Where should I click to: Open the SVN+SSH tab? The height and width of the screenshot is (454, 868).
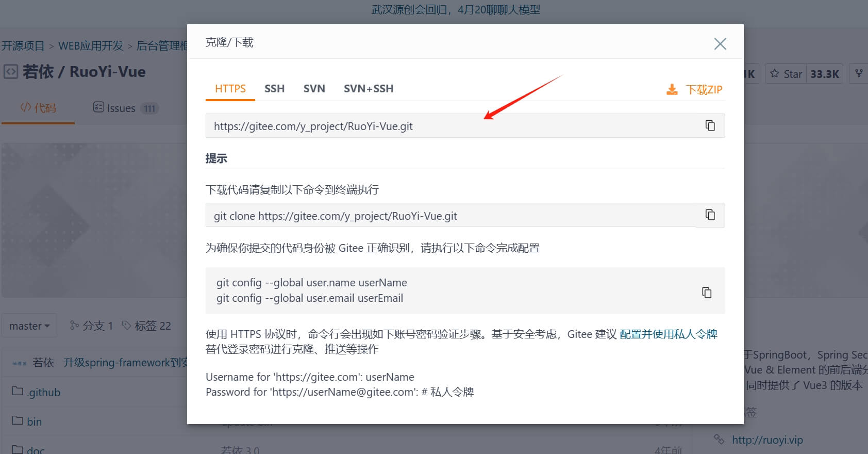(369, 89)
